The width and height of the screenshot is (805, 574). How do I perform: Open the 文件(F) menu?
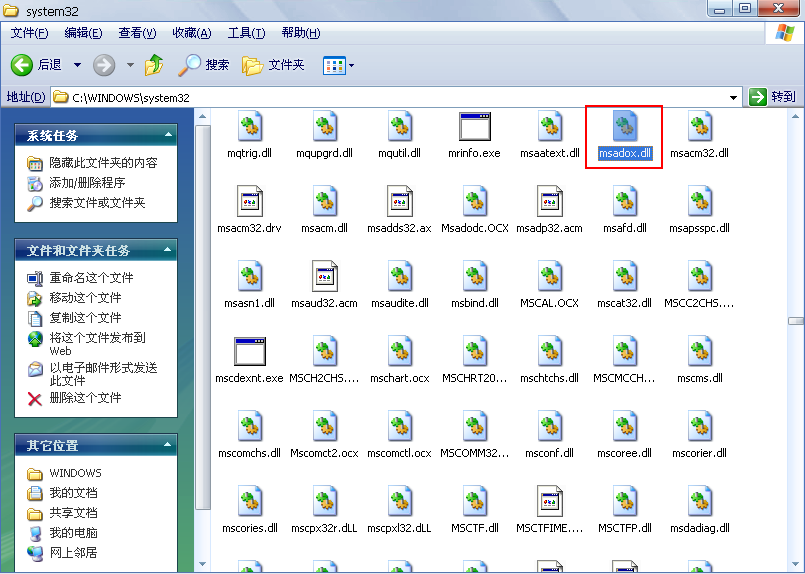(x=29, y=33)
